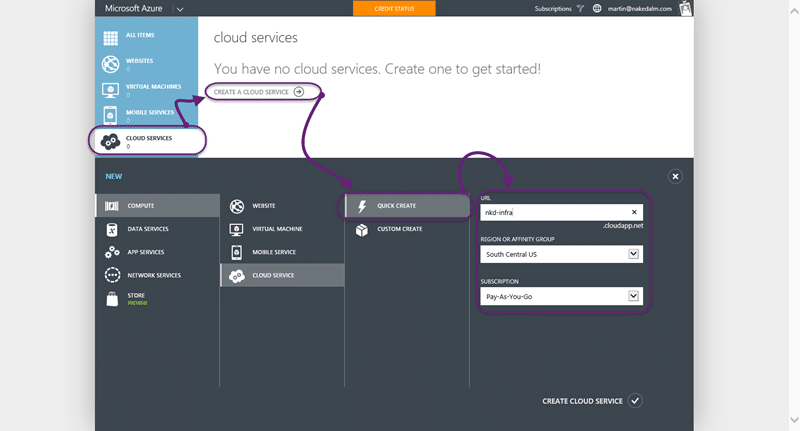Clear the URL field with the X icon

click(x=634, y=212)
